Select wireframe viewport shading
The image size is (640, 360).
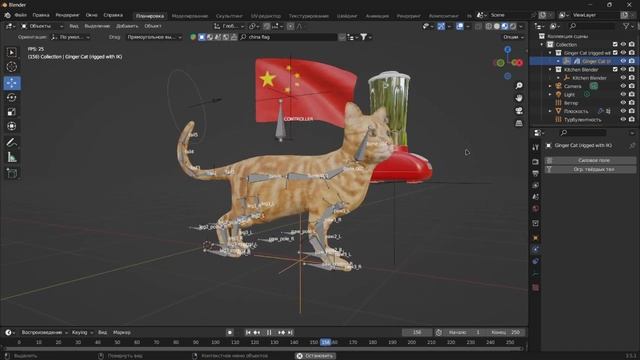click(489, 26)
